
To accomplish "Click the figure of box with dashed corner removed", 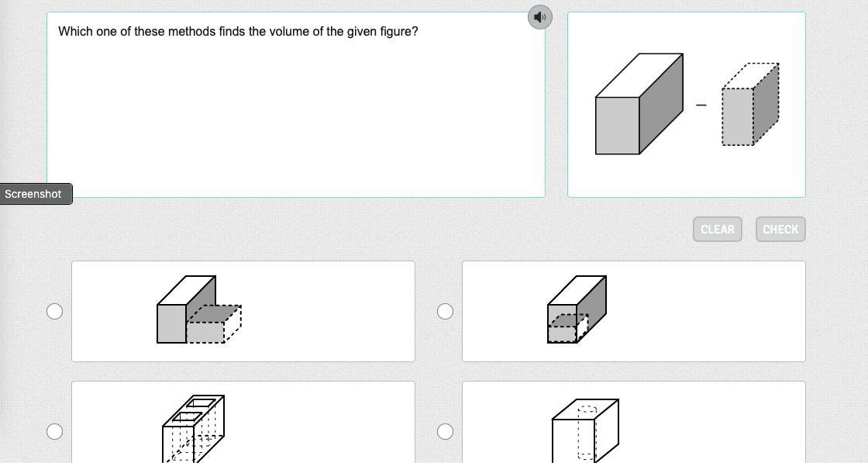I will (577, 310).
